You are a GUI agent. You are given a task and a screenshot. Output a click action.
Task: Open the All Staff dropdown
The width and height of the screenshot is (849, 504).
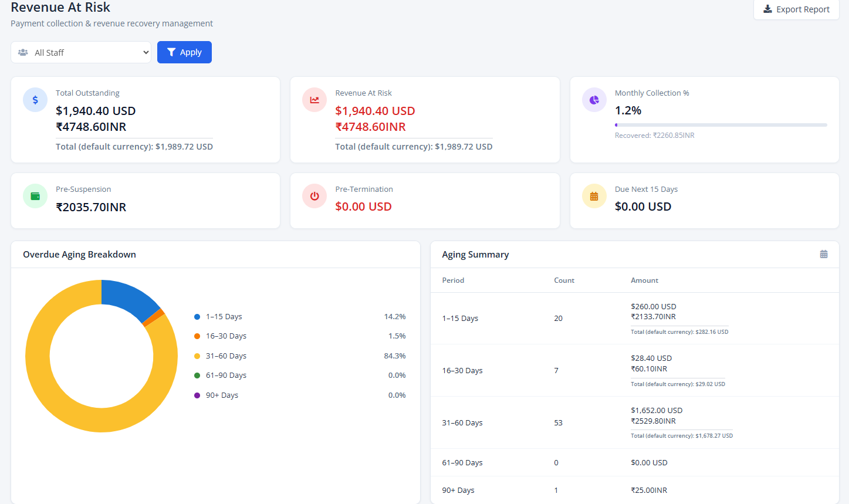[x=81, y=52]
